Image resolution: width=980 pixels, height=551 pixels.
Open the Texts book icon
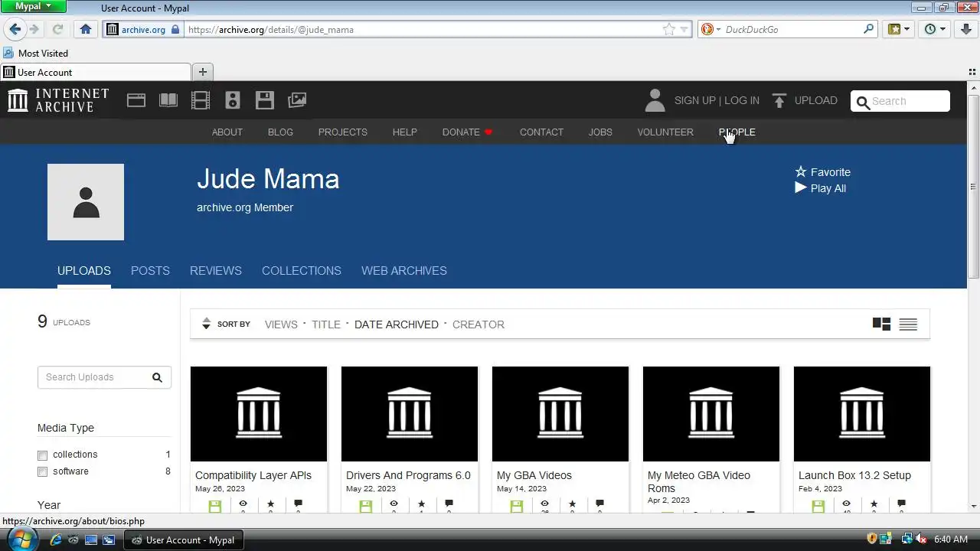(x=168, y=100)
